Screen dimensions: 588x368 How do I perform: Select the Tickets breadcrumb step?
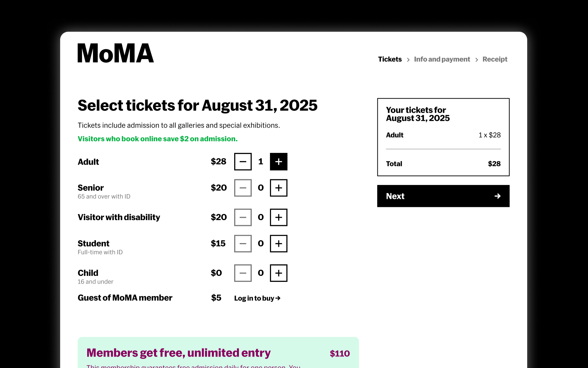(x=390, y=59)
